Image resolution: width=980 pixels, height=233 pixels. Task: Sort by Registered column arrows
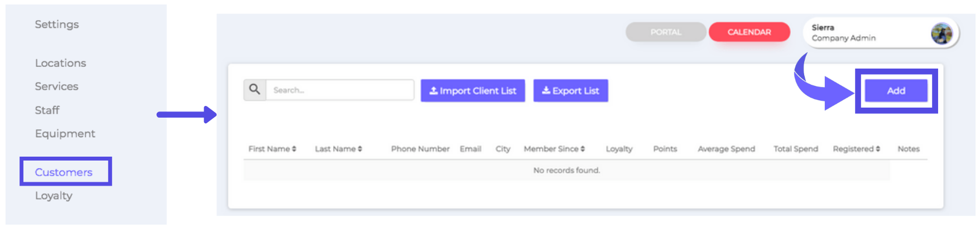(x=878, y=149)
